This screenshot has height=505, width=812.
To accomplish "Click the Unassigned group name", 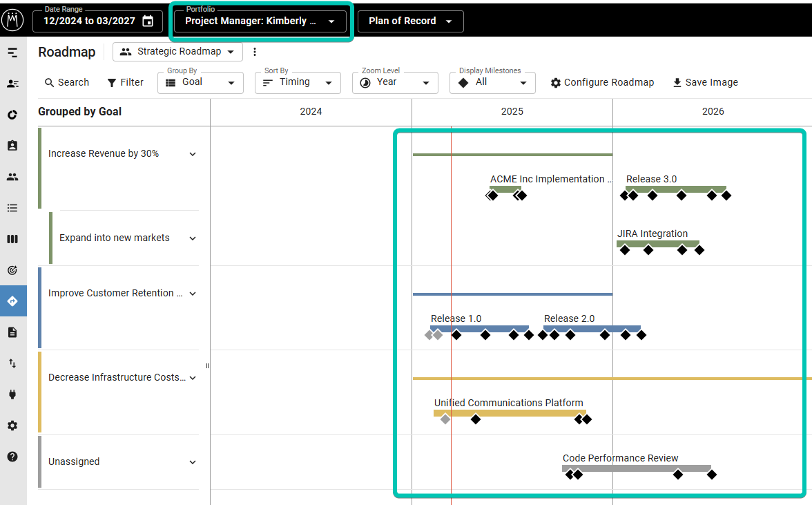I will pos(74,461).
